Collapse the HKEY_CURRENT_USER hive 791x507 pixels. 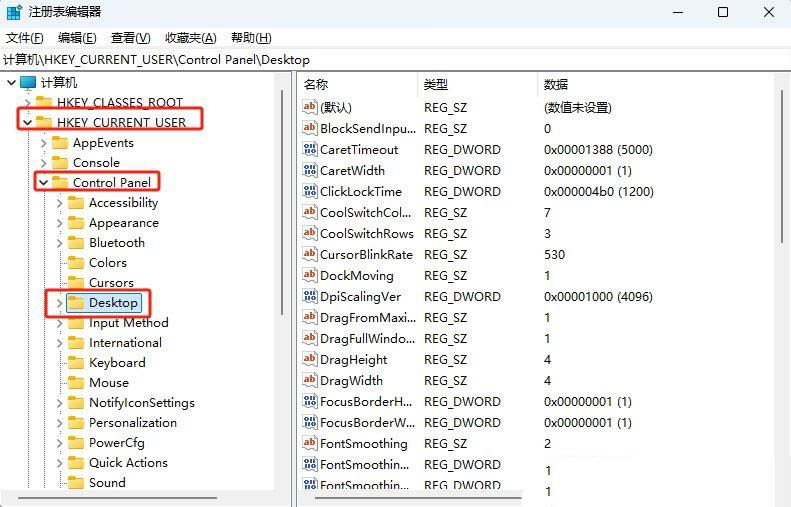pos(26,122)
